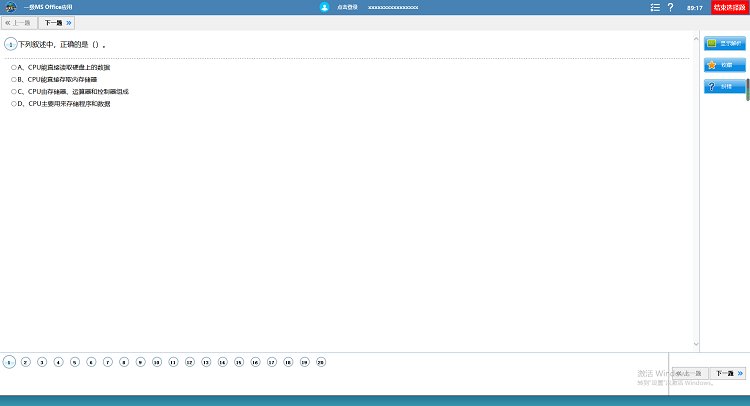Viewport: 750px width, 406px height.
Task: Click the user avatar icon in header
Action: pos(324,7)
